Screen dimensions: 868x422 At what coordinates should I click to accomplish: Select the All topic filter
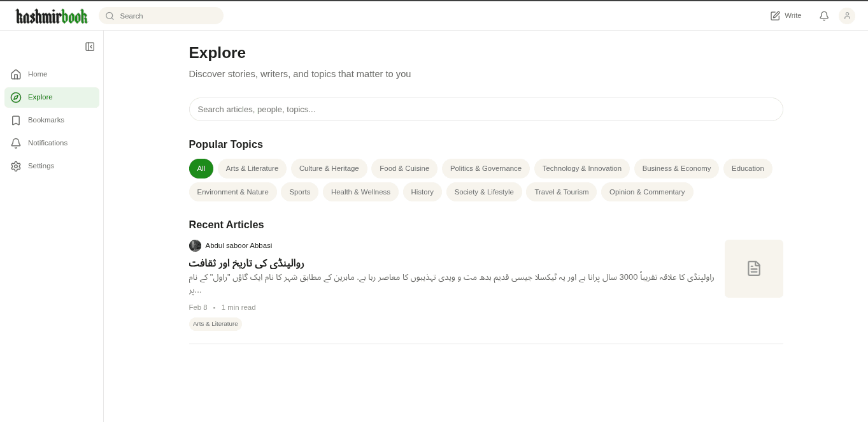click(201, 168)
